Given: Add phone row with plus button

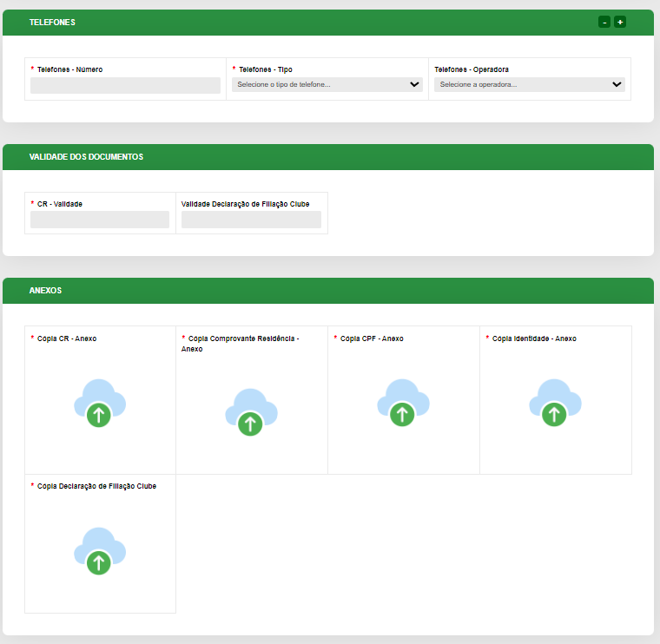Looking at the screenshot, I should (x=620, y=22).
